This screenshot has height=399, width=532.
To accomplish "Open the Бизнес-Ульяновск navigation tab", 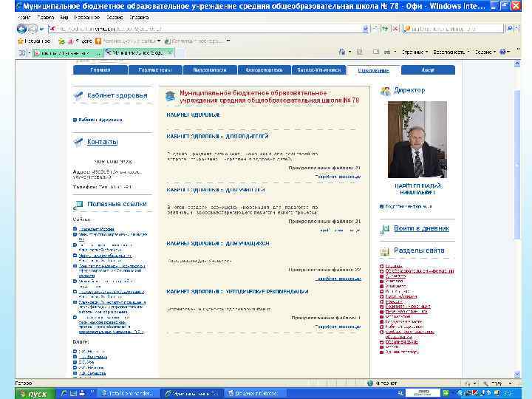I will [319, 70].
